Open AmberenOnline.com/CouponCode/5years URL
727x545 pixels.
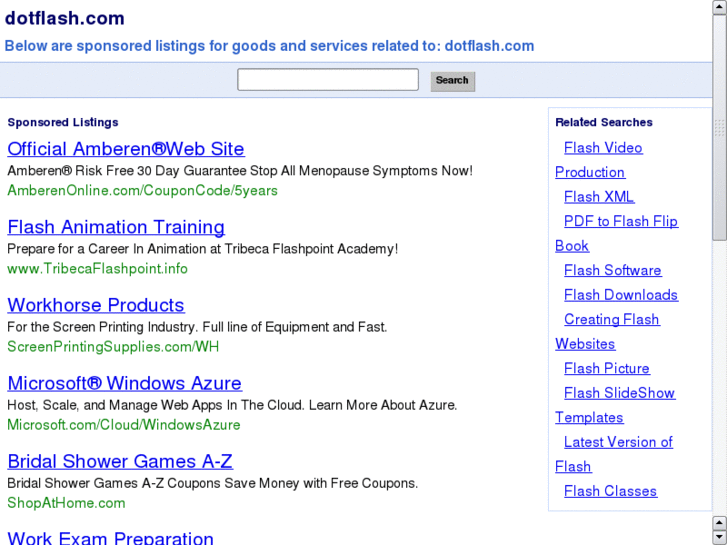click(142, 191)
